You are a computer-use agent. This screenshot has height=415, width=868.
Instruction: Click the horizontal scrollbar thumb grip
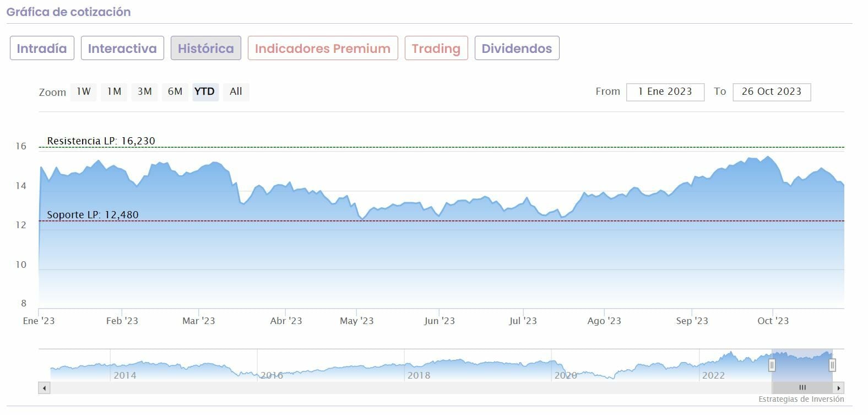coord(802,388)
